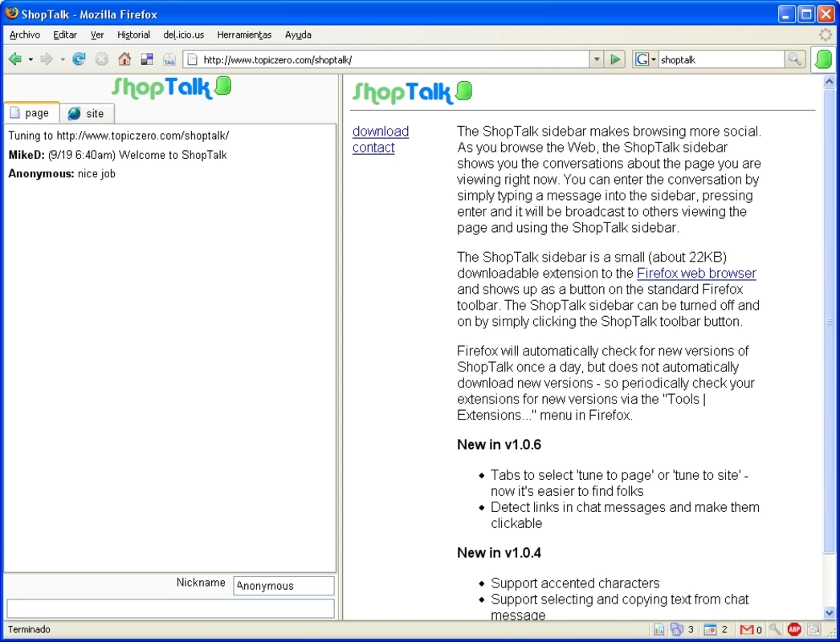Click the del.icio.us TAG icon
840x642 pixels.
[169, 59]
